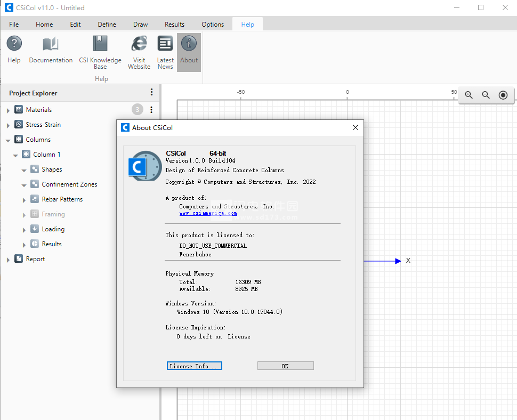Click the Framing tree icon
The image size is (517, 420).
pyautogui.click(x=35, y=214)
